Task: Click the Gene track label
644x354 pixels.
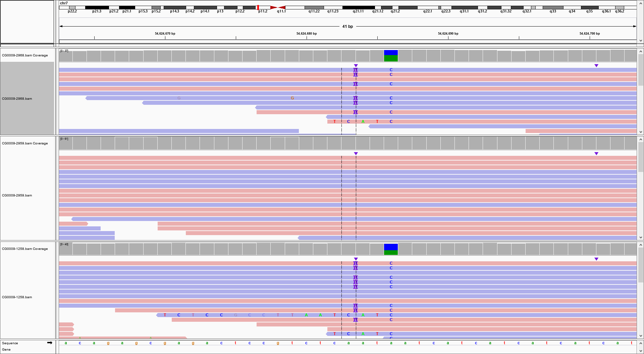Action: point(6,349)
